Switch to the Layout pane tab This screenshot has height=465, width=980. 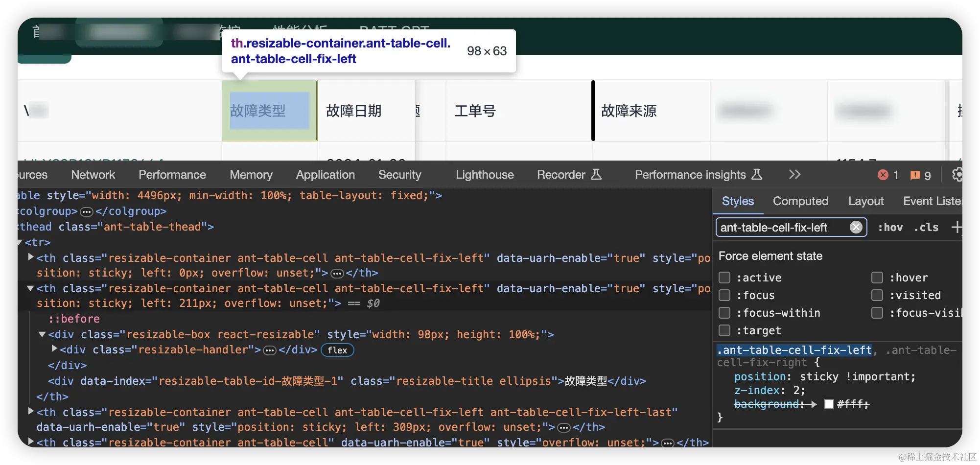(866, 201)
